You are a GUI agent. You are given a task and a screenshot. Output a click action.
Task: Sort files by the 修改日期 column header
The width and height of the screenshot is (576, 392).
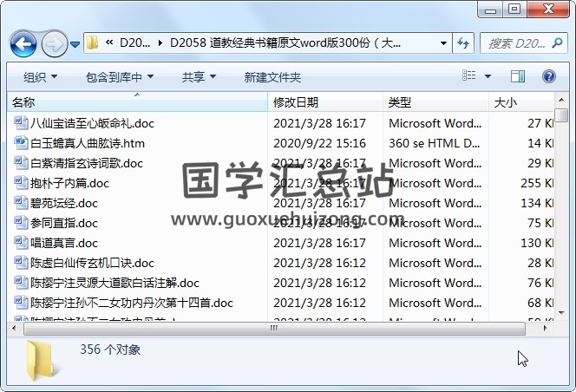coord(296,102)
